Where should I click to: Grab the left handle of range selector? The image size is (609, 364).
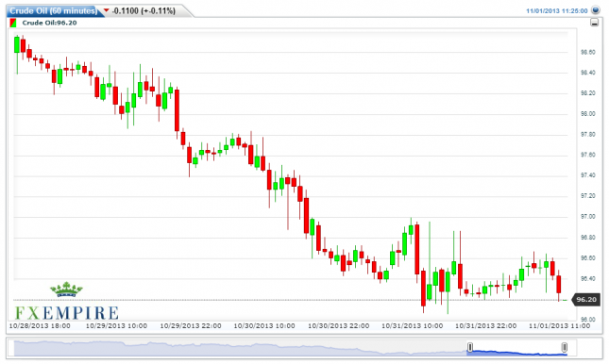(470, 347)
